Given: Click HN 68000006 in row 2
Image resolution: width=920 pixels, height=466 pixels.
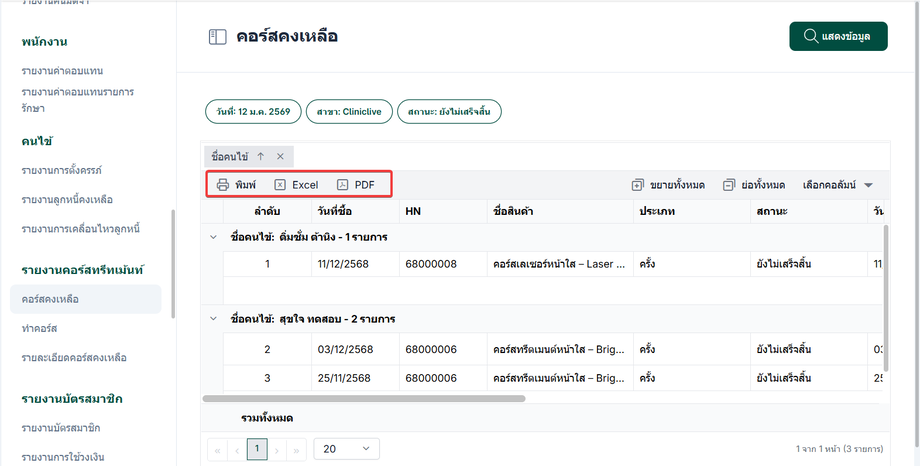Looking at the screenshot, I should point(443,349).
